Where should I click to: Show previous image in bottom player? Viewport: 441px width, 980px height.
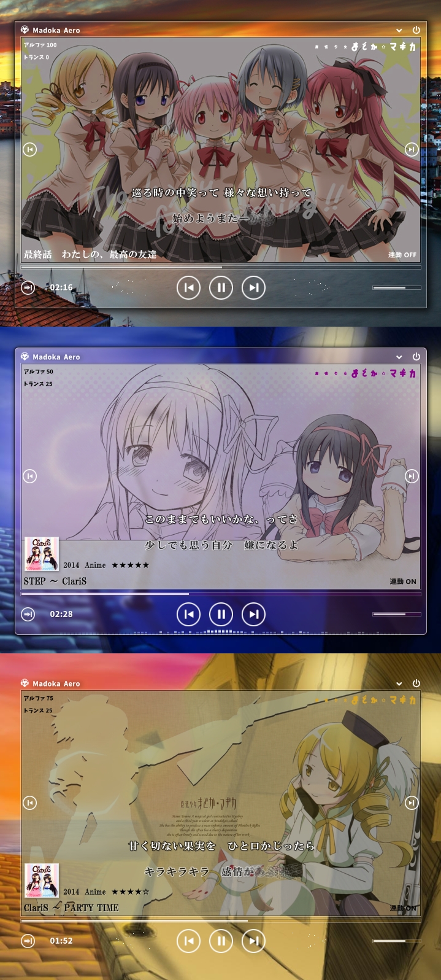coord(29,803)
